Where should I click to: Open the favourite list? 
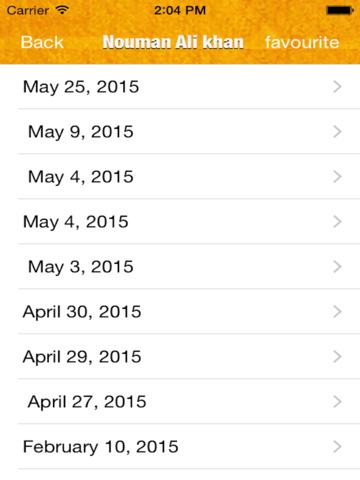click(x=302, y=42)
